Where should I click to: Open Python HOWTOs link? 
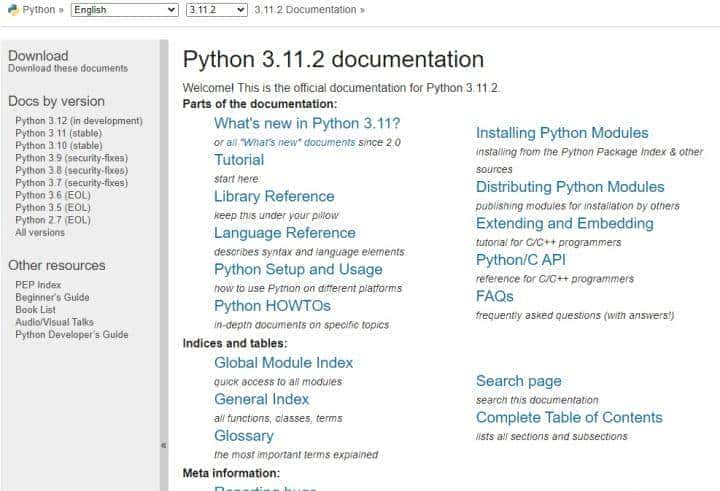click(272, 306)
